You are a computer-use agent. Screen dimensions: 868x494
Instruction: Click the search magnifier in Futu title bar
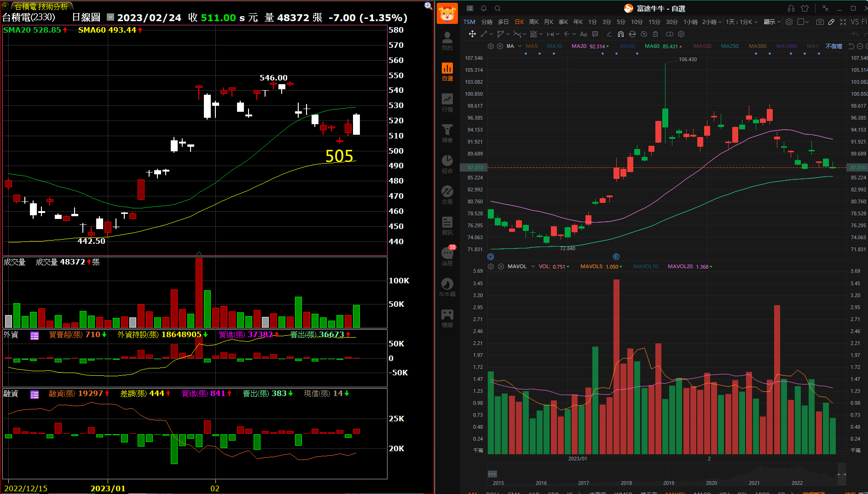point(498,8)
